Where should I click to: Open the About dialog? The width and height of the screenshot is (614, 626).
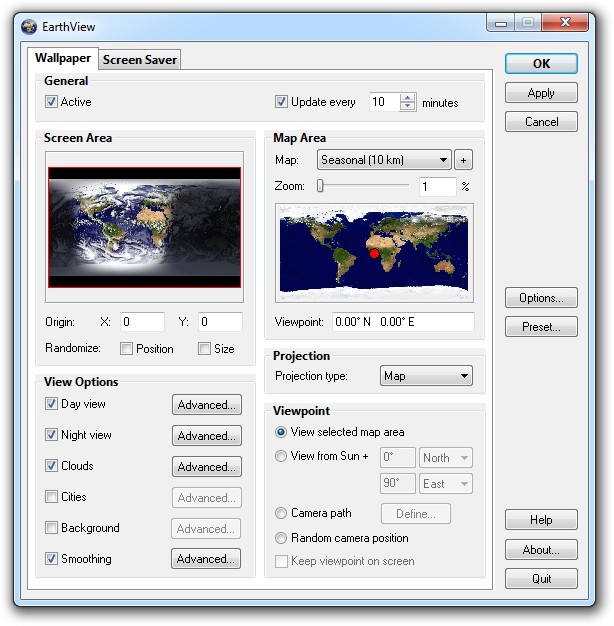[x=541, y=550]
